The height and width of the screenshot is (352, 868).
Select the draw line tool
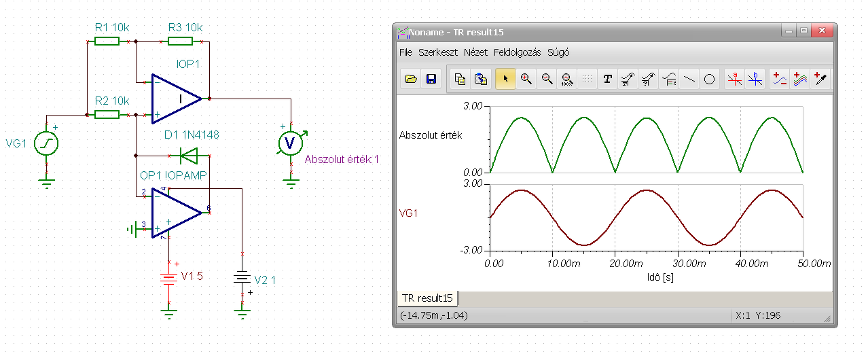tap(689, 80)
